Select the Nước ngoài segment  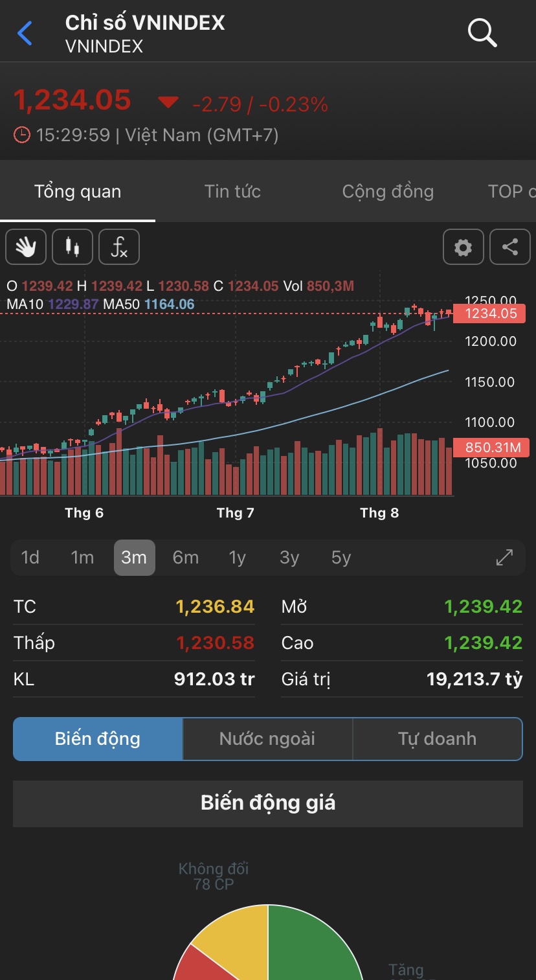tap(267, 738)
